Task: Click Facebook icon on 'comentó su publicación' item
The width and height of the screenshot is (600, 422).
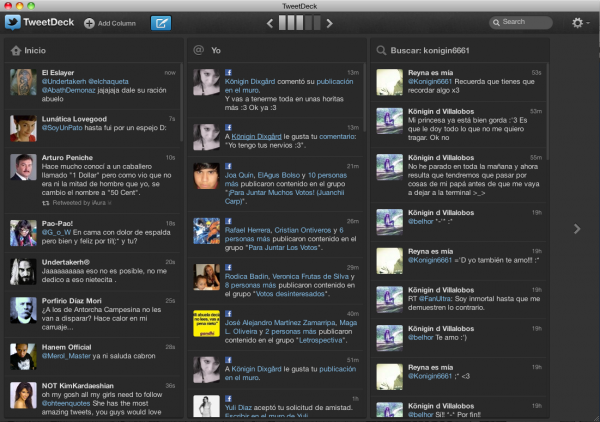Action: pos(228,73)
